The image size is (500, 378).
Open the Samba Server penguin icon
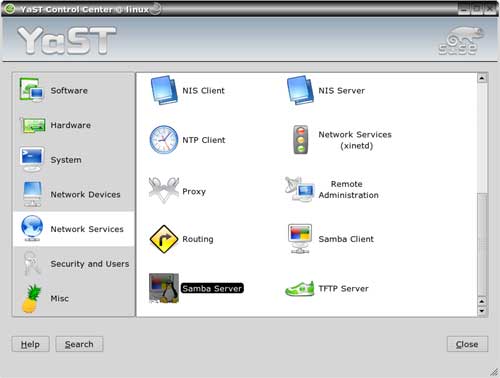click(x=164, y=288)
